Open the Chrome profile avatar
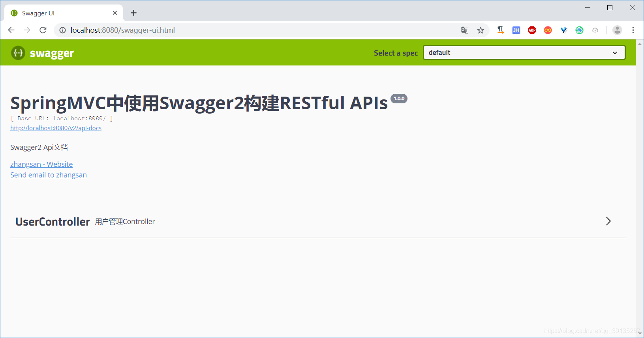This screenshot has height=338, width=644. coord(617,30)
